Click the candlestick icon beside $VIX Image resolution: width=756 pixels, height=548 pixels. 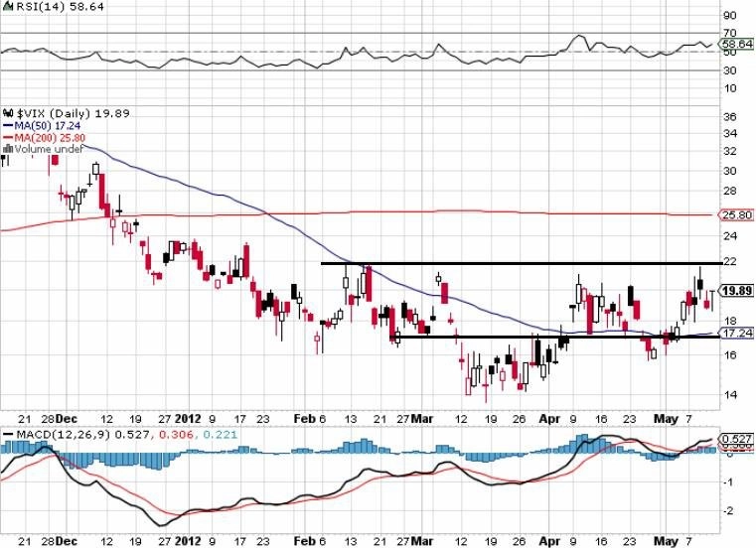8,114
